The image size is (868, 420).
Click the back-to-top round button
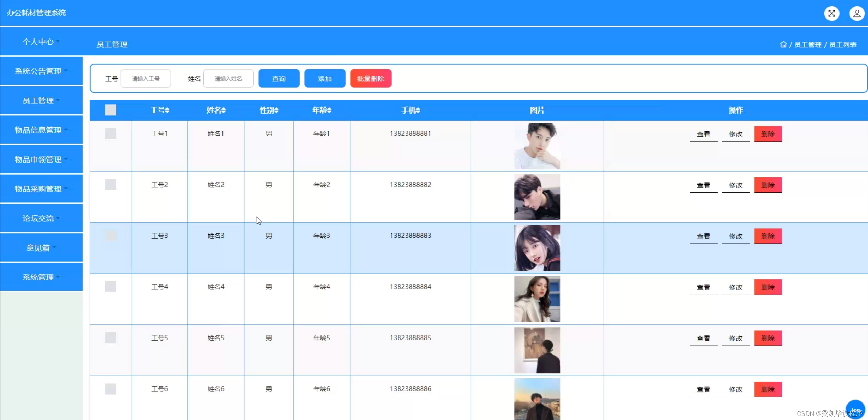pyautogui.click(x=855, y=409)
